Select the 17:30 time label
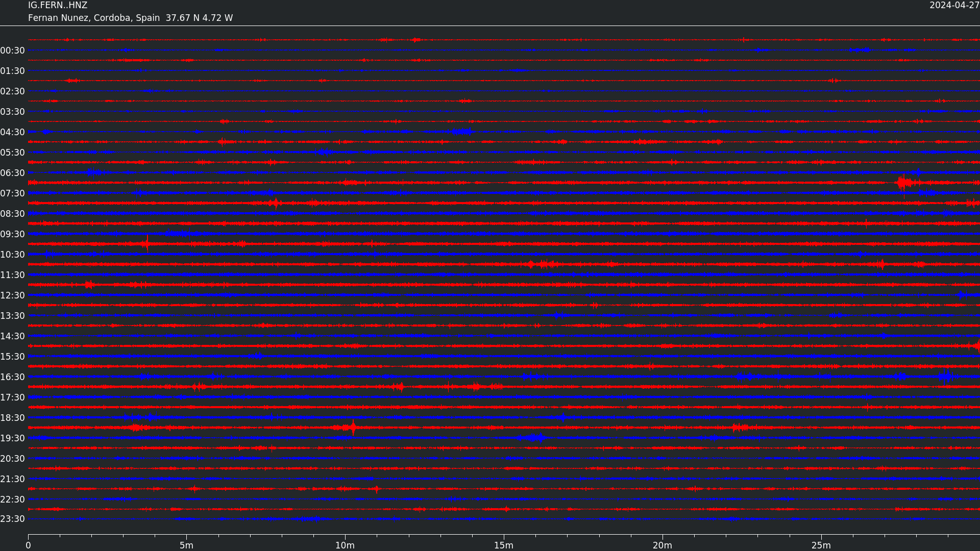Screen dimensions: 980x551 pos(13,397)
